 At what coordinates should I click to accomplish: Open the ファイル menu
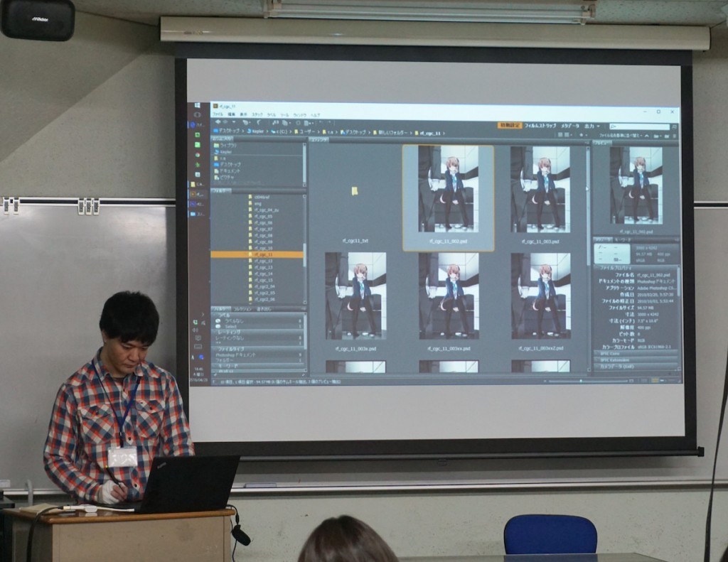click(x=218, y=114)
